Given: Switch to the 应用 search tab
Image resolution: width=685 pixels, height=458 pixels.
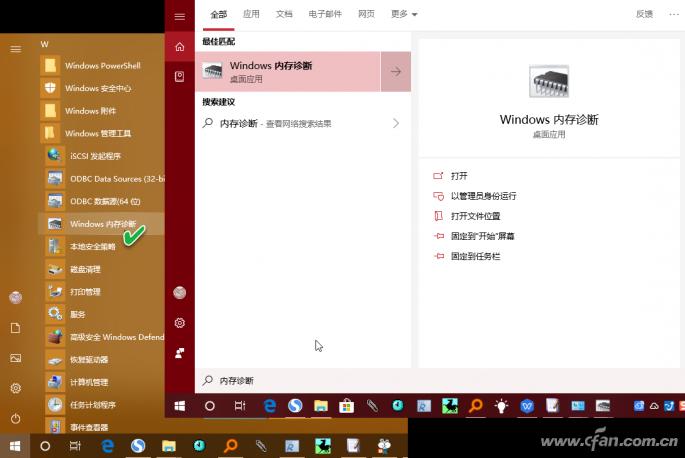Looking at the screenshot, I should pyautogui.click(x=251, y=14).
